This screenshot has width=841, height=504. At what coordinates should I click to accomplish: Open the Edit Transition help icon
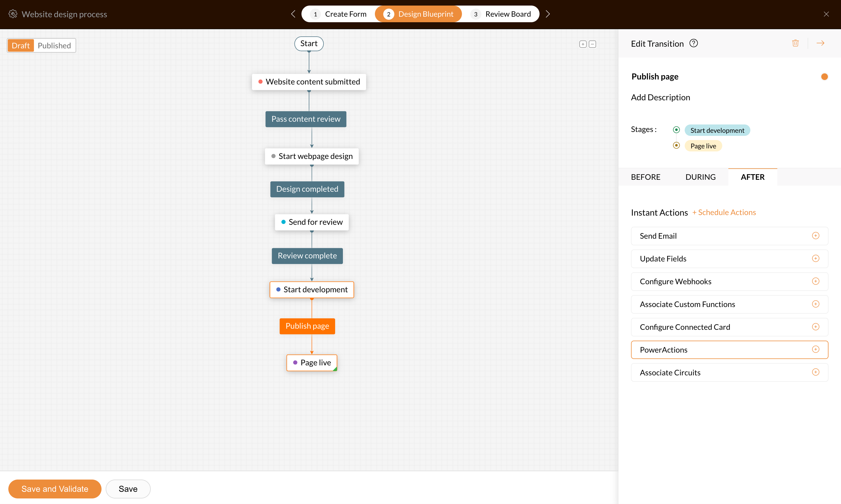[x=694, y=43]
